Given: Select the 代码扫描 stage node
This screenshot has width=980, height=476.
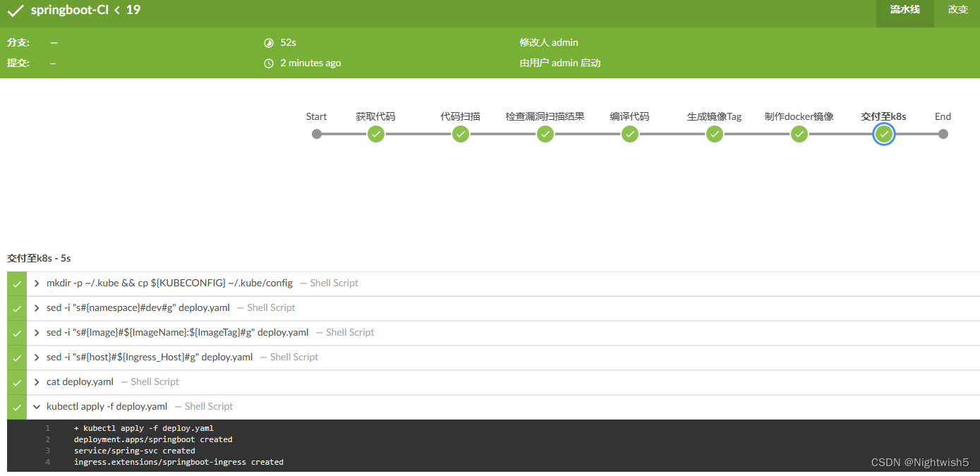Looking at the screenshot, I should [461, 134].
